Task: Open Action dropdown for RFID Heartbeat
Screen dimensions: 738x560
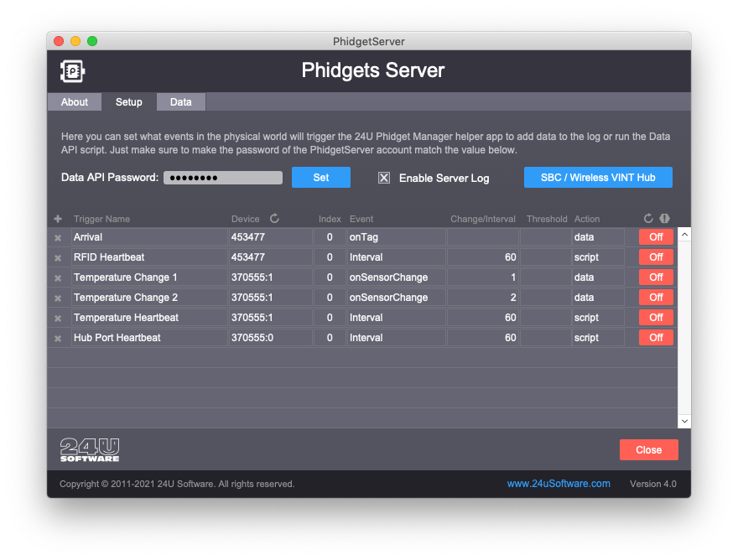Action: point(598,257)
